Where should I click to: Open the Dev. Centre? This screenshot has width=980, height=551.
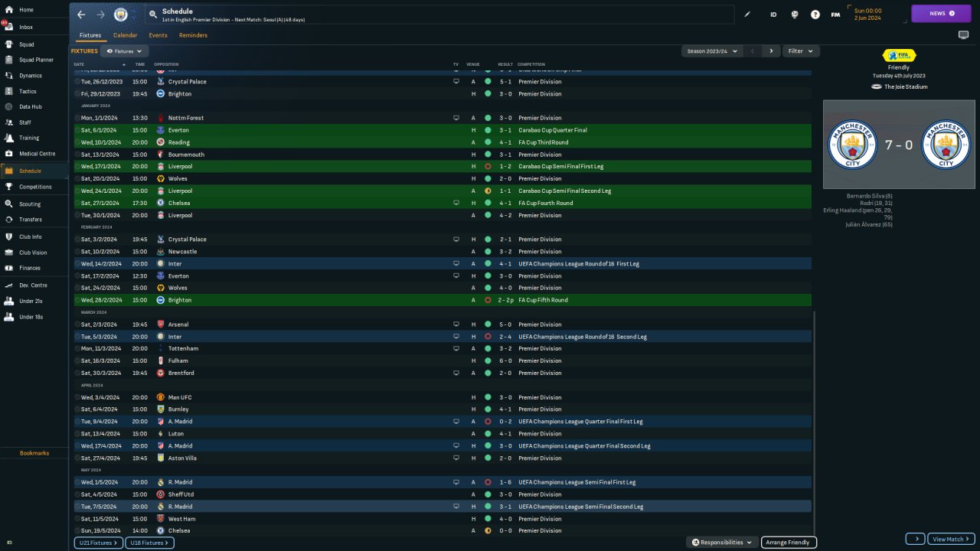(x=34, y=285)
